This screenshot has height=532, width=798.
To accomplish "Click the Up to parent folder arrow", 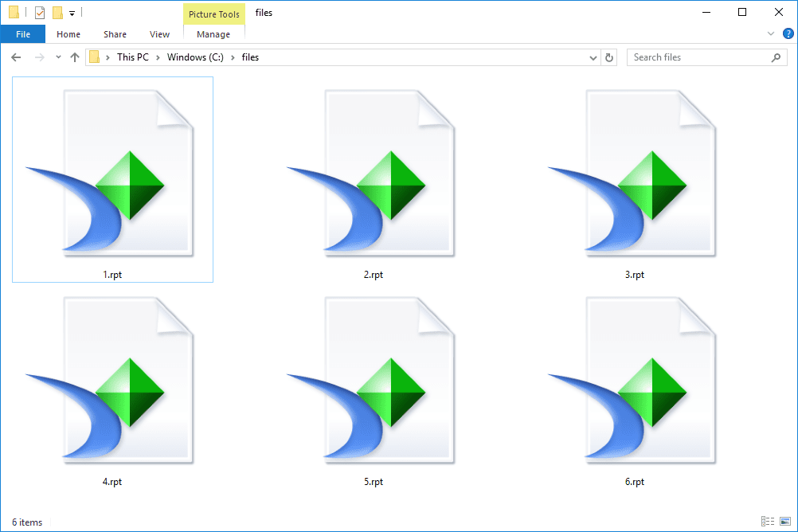I will click(75, 57).
